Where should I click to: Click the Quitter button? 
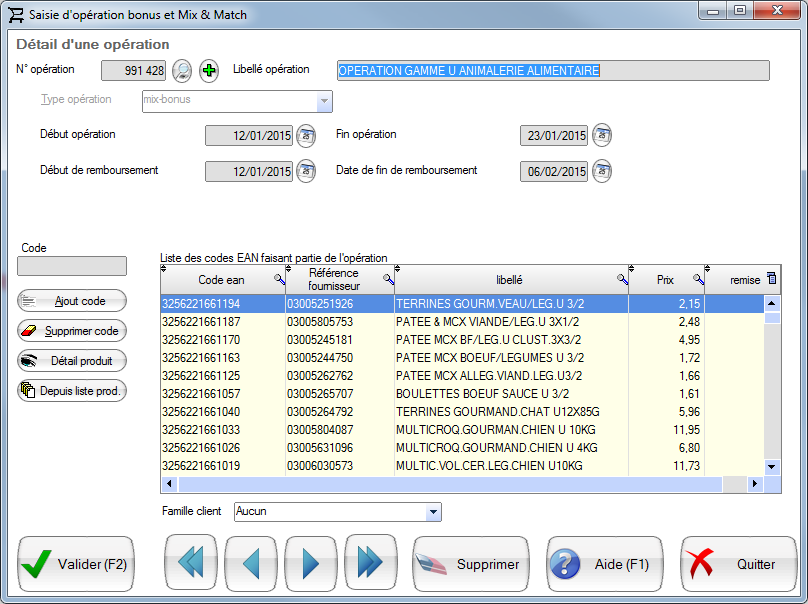coord(738,564)
